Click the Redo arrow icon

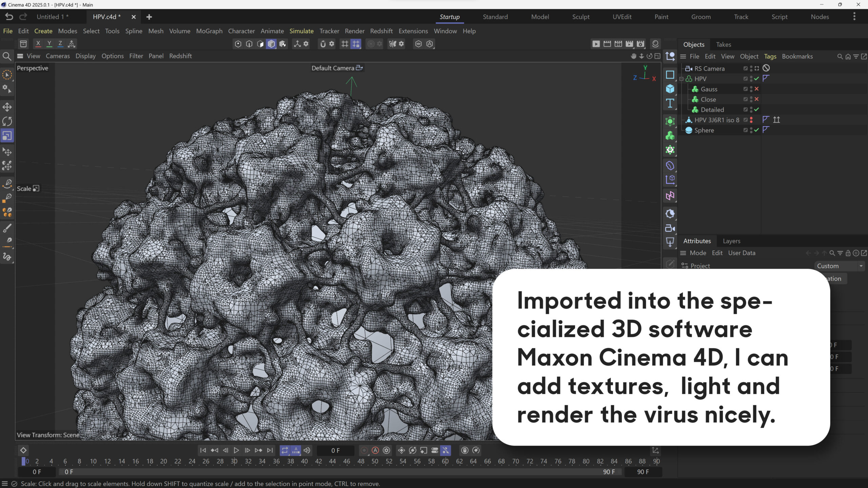[23, 17]
